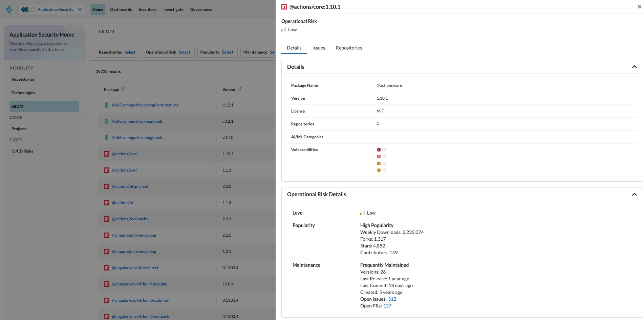This screenshot has width=644, height=320.
Task: Click the 10722 results count
Action: [108, 72]
